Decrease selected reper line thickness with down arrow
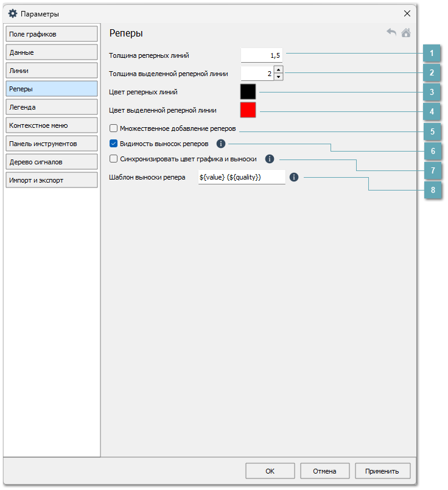This screenshot has height=490, width=448. click(278, 77)
